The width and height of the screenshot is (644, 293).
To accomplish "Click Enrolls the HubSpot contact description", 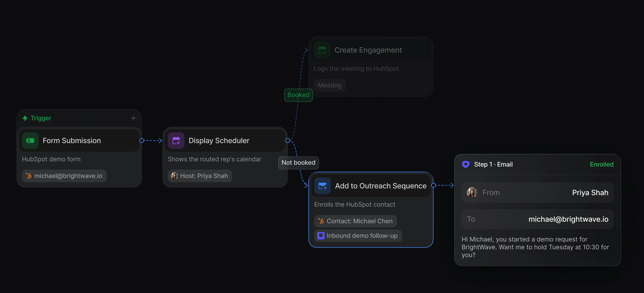I will coord(355,205).
